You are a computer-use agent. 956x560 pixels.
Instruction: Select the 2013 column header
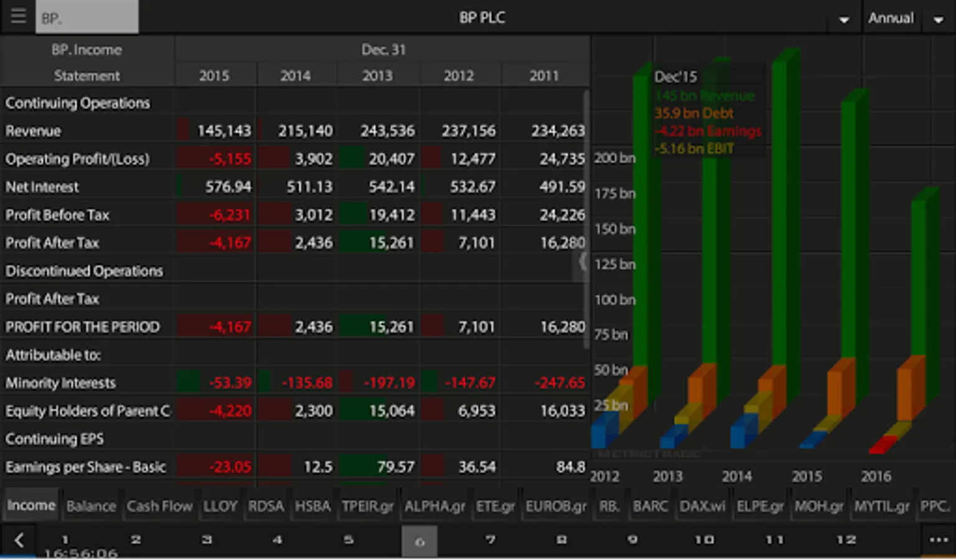coord(377,75)
